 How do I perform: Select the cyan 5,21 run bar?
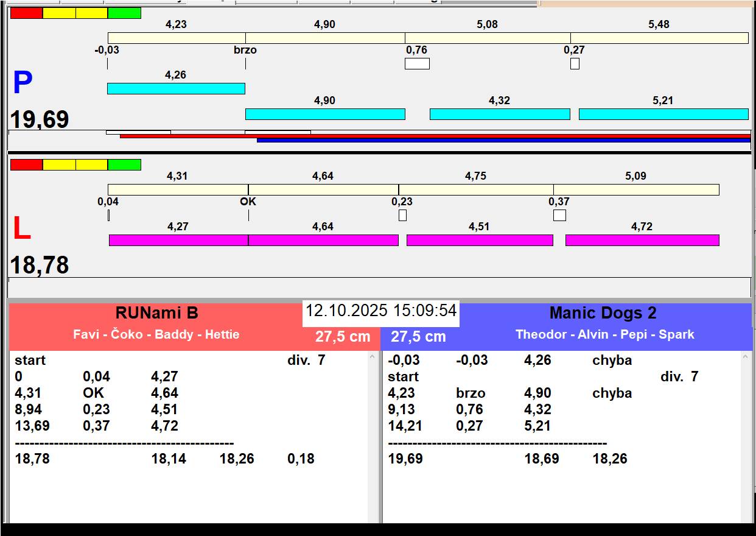663,114
